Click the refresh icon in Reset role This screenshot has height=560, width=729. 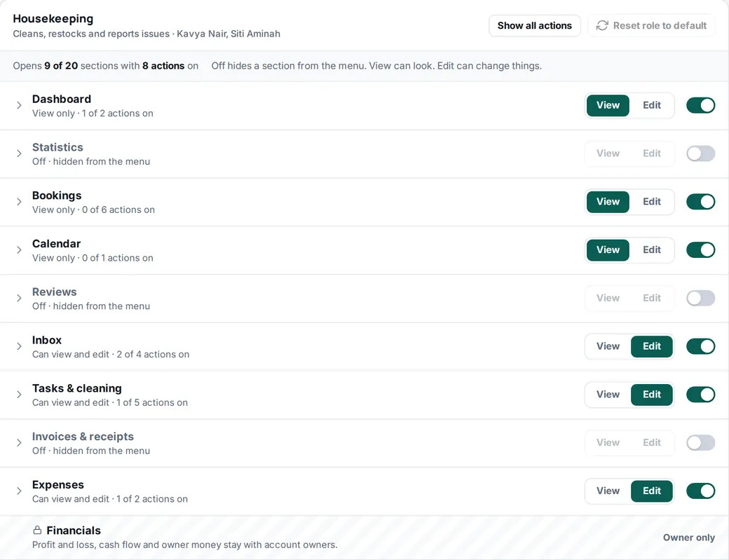tap(602, 25)
